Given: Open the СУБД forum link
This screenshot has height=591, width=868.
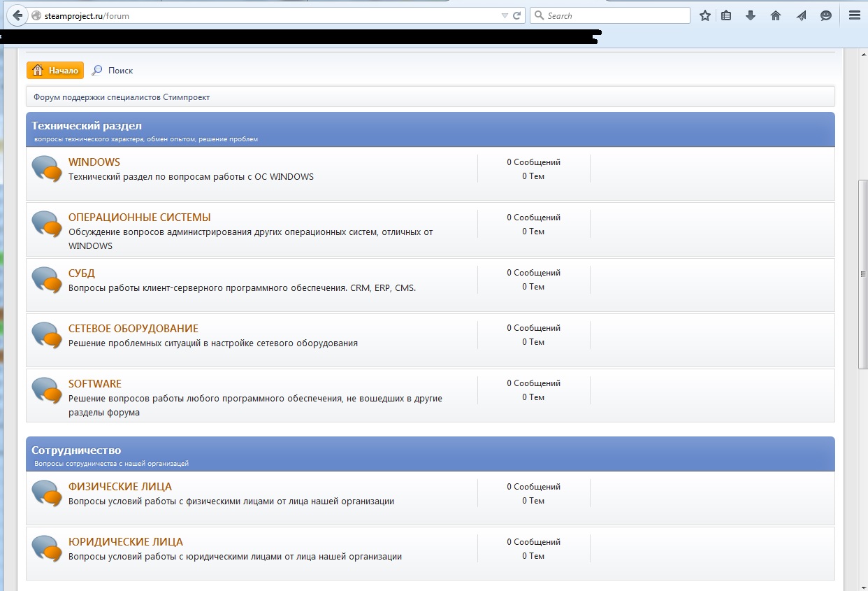Looking at the screenshot, I should pyautogui.click(x=82, y=273).
